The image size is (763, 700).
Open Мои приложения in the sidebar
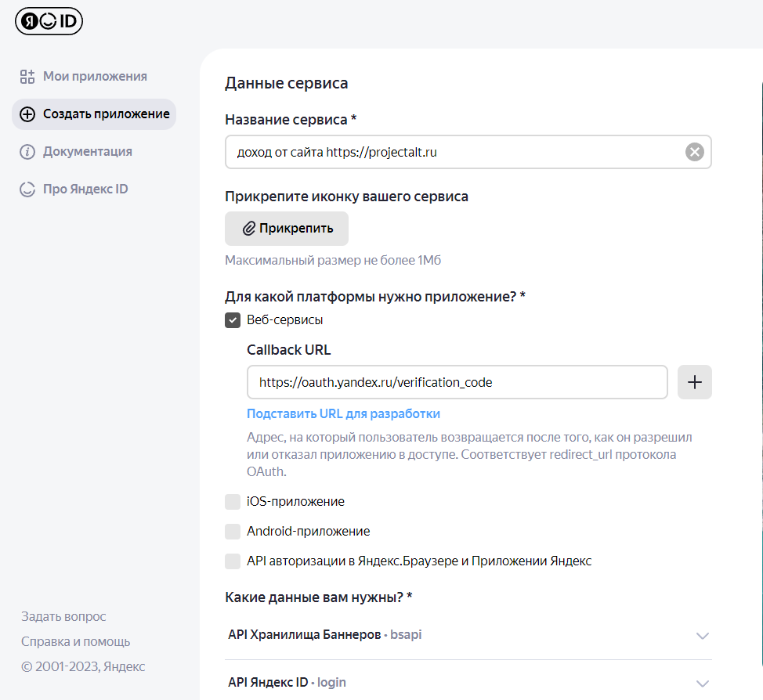click(95, 77)
